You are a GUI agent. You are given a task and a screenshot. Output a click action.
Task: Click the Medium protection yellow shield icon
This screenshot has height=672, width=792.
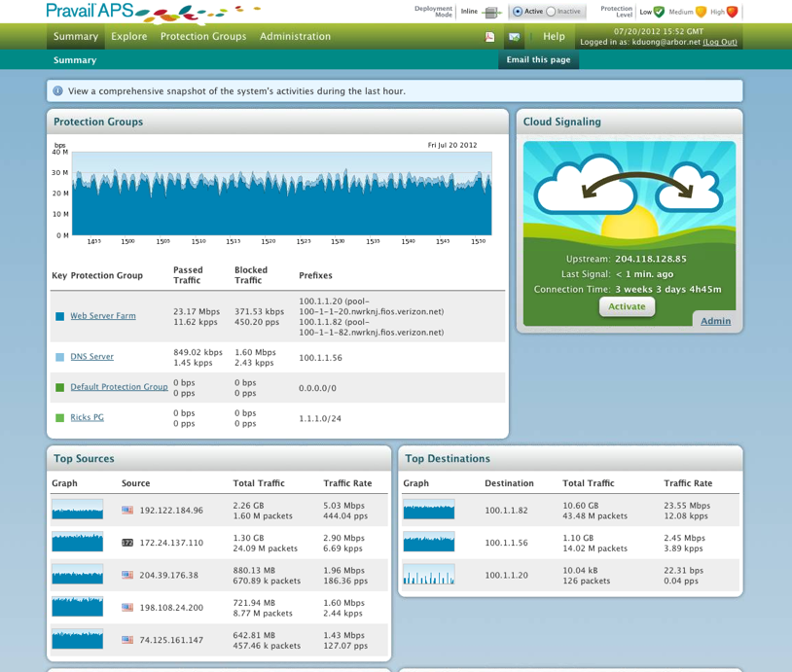click(701, 13)
